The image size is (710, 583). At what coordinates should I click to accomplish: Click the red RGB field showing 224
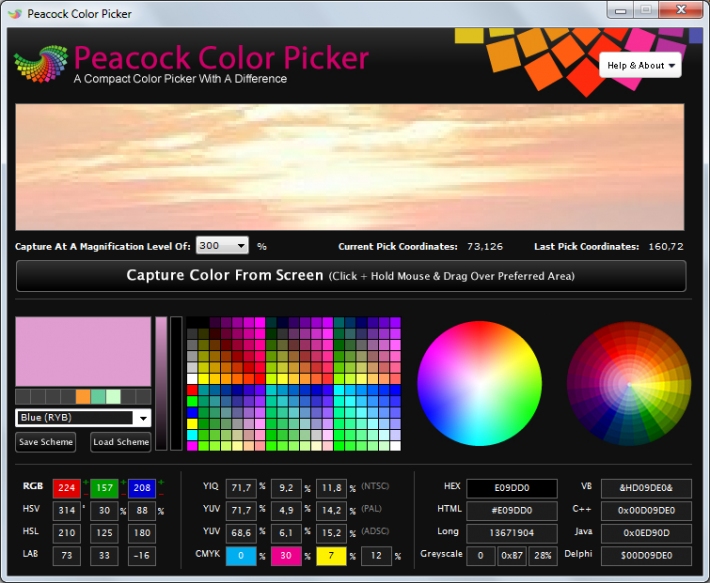pos(67,488)
